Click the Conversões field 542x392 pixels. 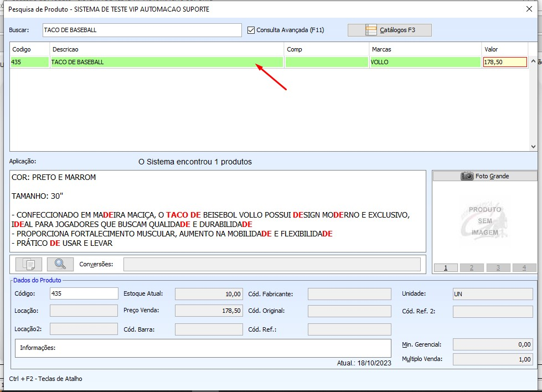[x=272, y=265]
